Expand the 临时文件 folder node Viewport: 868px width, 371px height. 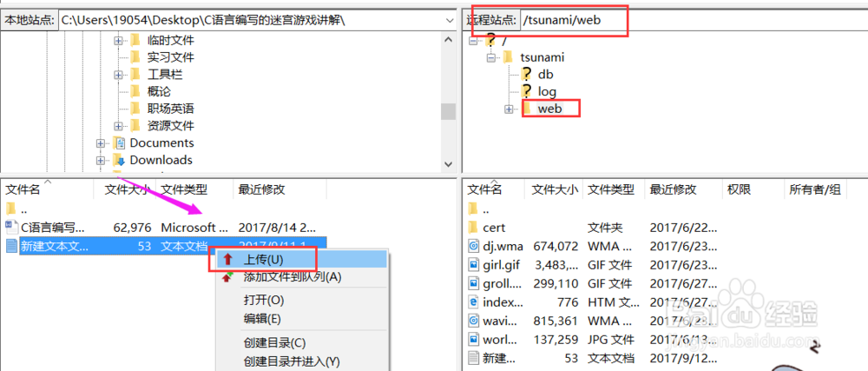coord(118,41)
